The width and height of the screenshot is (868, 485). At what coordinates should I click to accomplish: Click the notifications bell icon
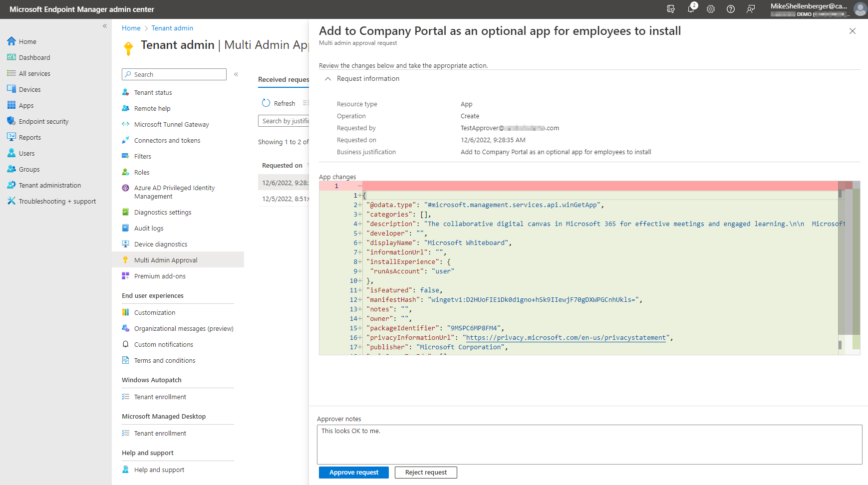tap(691, 9)
